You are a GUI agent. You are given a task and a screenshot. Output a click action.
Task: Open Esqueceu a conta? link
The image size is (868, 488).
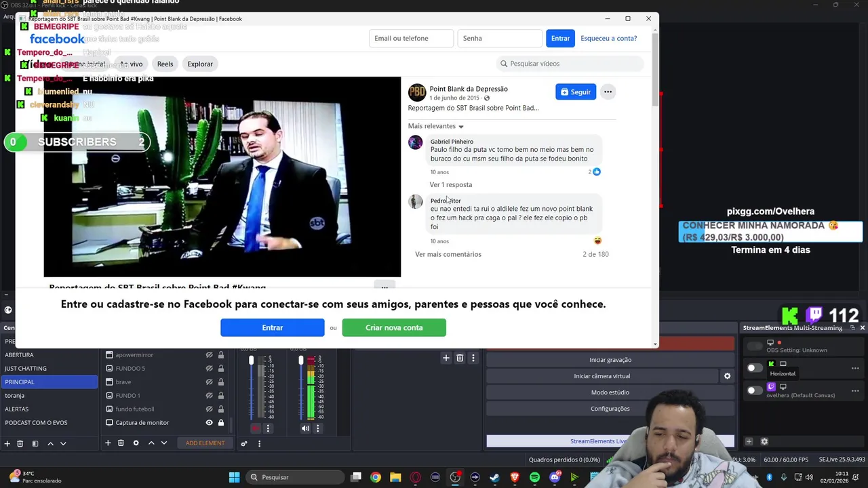tap(608, 38)
